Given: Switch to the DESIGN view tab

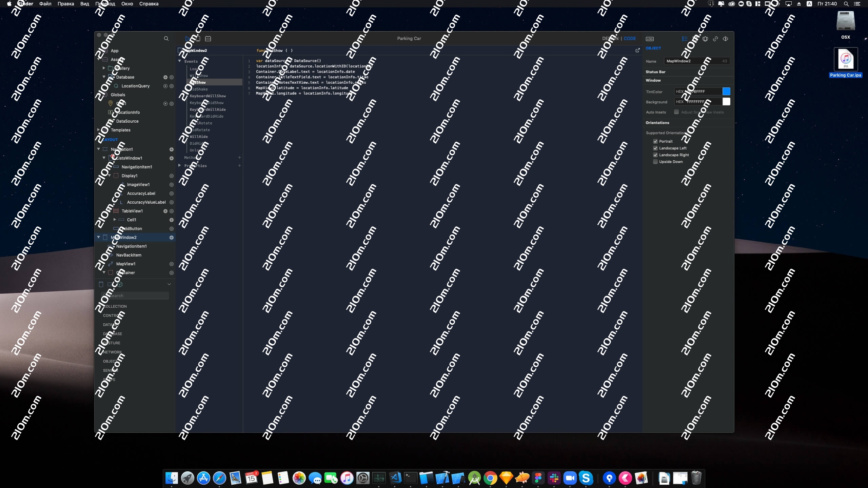Looking at the screenshot, I should (610, 39).
